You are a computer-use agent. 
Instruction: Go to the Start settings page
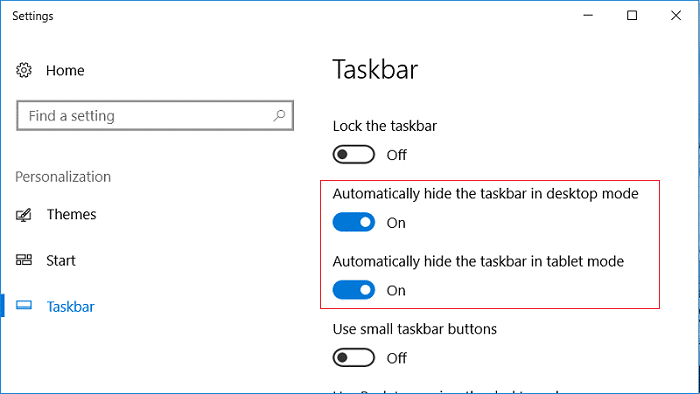click(61, 261)
